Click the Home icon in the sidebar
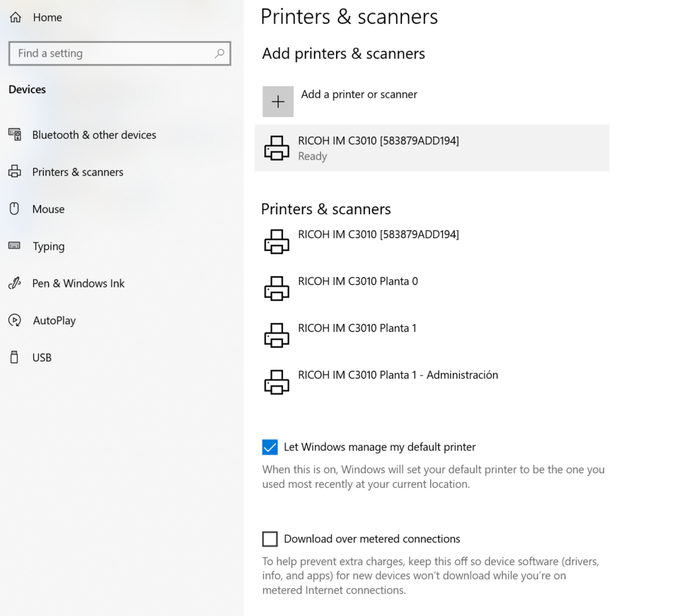The width and height of the screenshot is (677, 616). tap(15, 18)
